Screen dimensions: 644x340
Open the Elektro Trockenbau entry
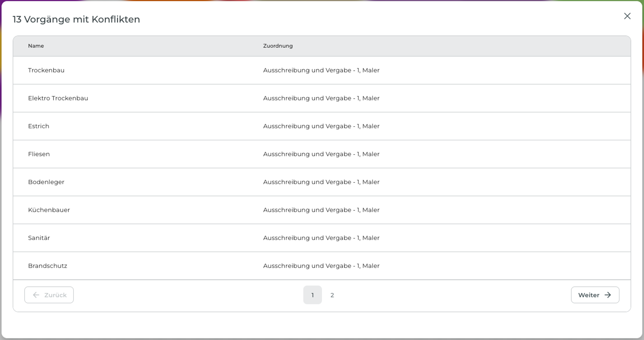pos(58,98)
